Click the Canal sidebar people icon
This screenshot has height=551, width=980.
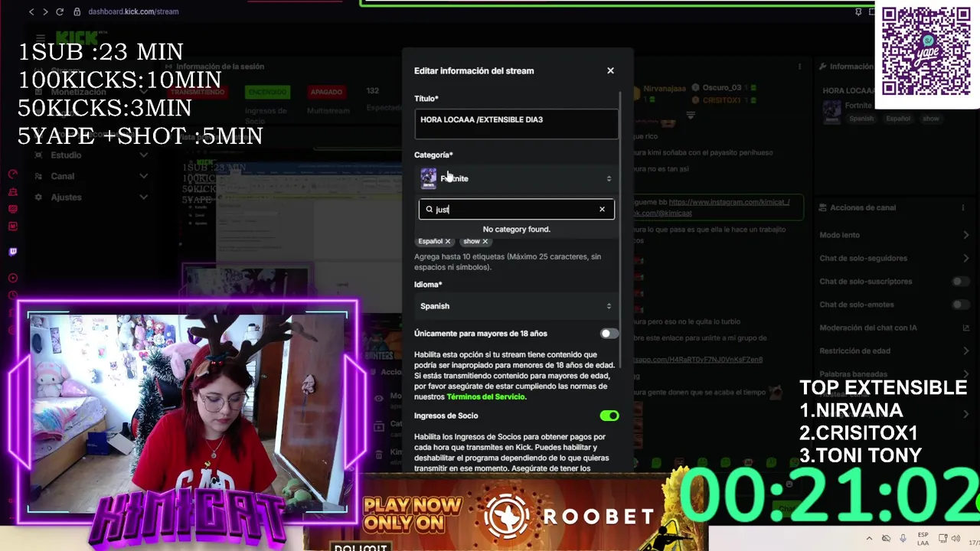39,176
